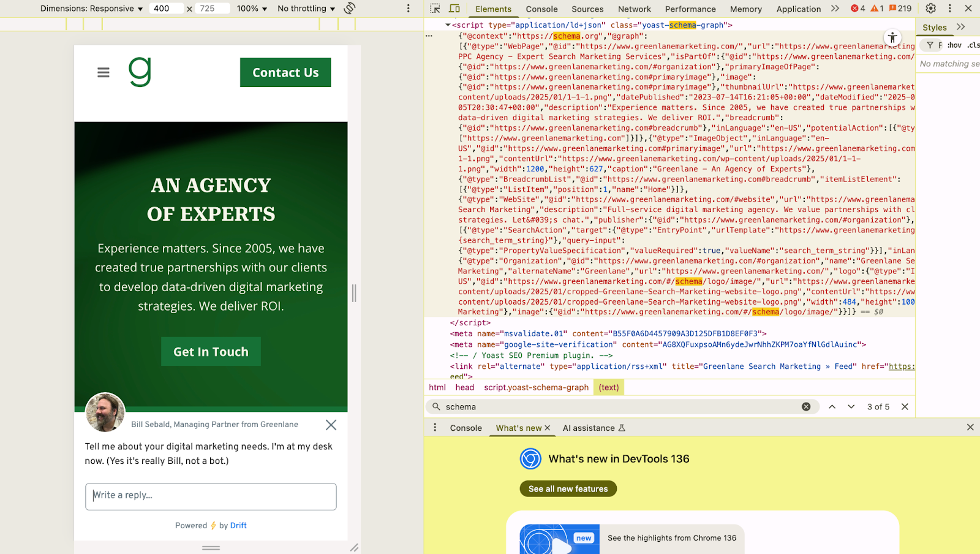This screenshot has height=554, width=980.
Task: Click the Write a reply field
Action: coord(211,496)
